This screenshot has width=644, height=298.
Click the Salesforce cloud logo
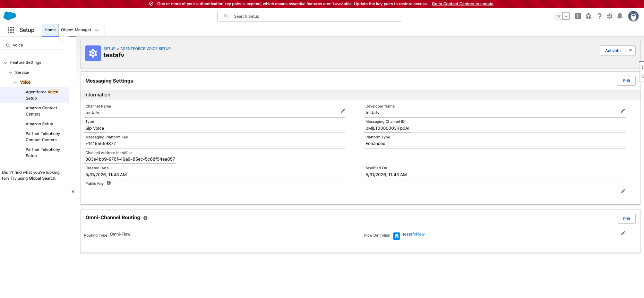[10, 16]
